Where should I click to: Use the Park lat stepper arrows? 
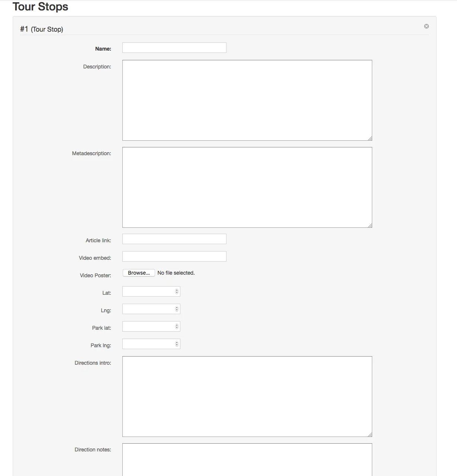click(177, 326)
